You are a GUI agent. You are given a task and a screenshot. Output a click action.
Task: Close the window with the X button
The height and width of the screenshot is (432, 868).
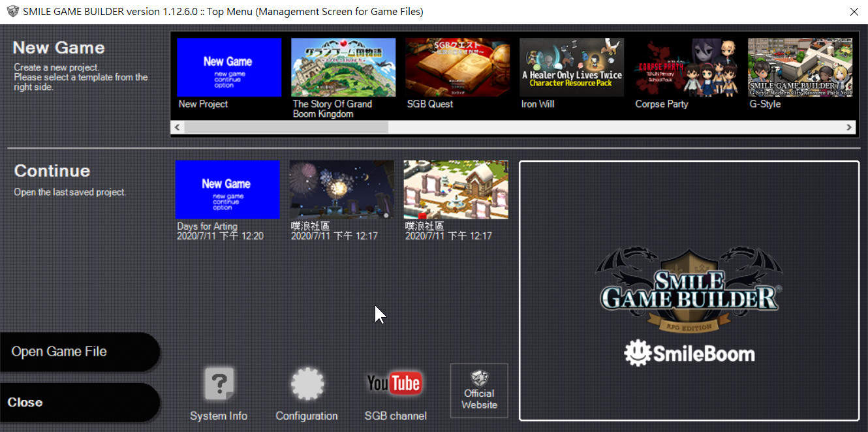click(x=854, y=12)
